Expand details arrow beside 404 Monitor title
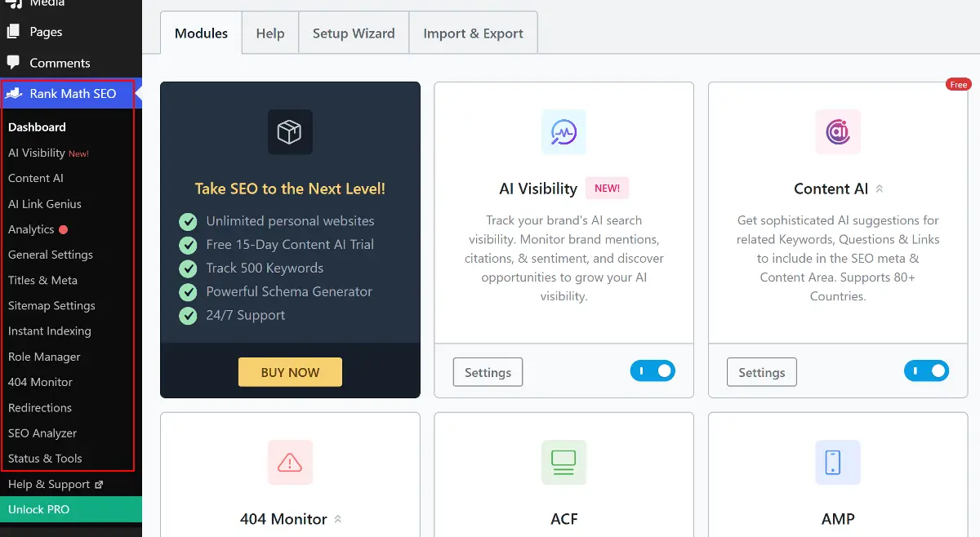 pos(337,519)
